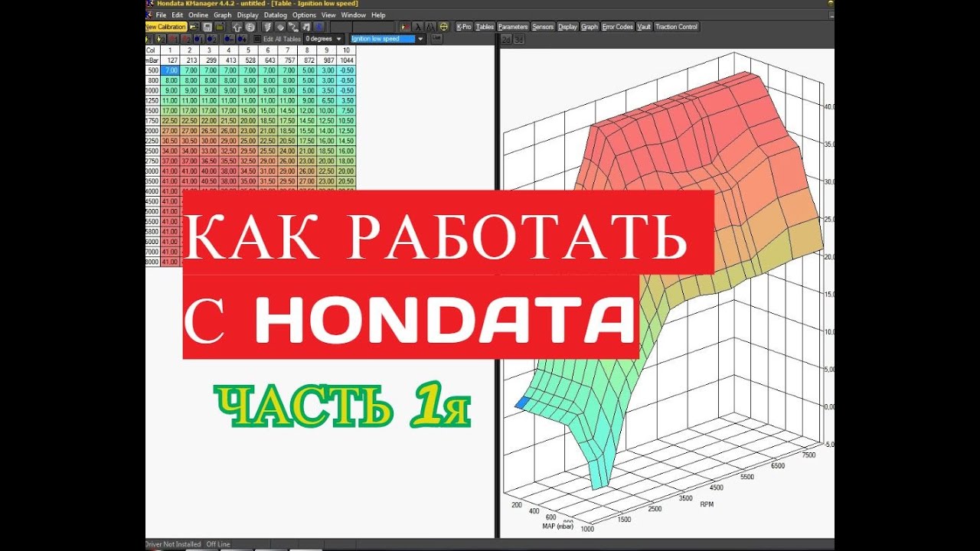The width and height of the screenshot is (980, 551).
Task: Click the white lightning bolt toolbar icon
Action: point(268,27)
